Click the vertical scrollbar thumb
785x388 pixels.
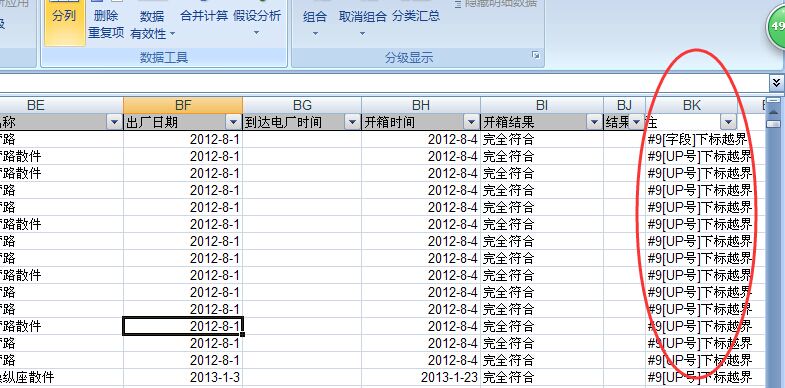pos(774,121)
